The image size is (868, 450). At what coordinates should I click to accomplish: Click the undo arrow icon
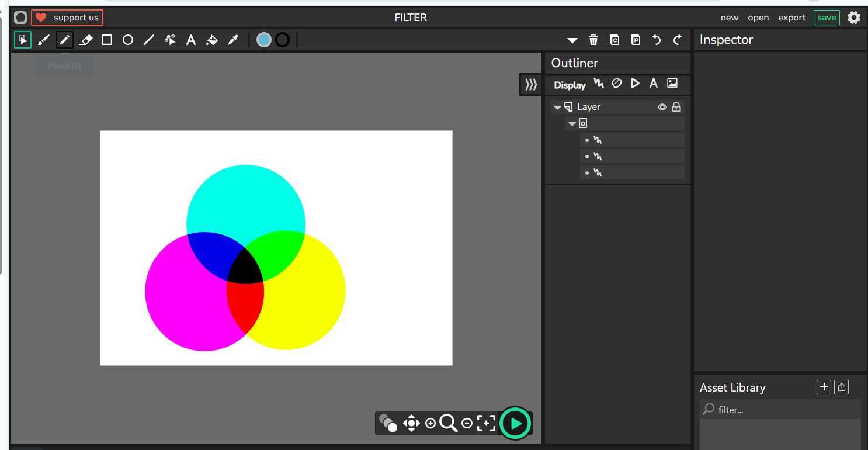[657, 40]
